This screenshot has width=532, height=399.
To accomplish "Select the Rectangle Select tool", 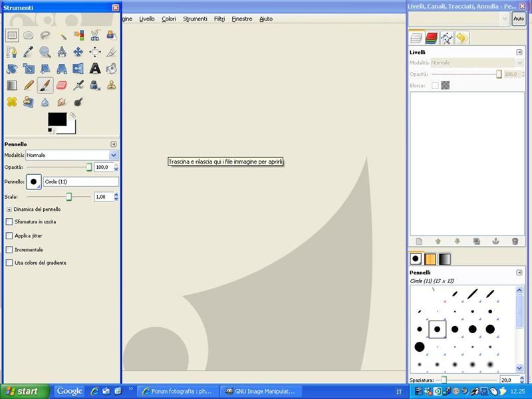I will [x=12, y=35].
